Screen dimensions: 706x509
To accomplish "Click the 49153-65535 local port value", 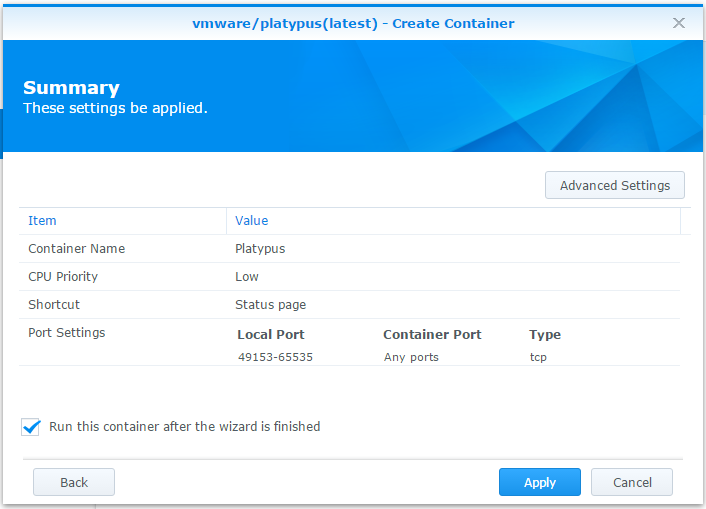I will tap(275, 357).
